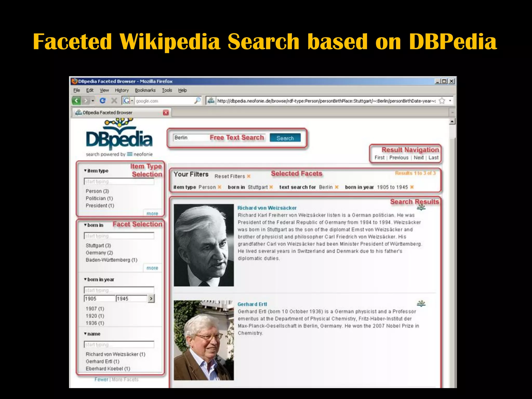Select the Politician (1) item type
This screenshot has width=532, height=399.
click(99, 198)
